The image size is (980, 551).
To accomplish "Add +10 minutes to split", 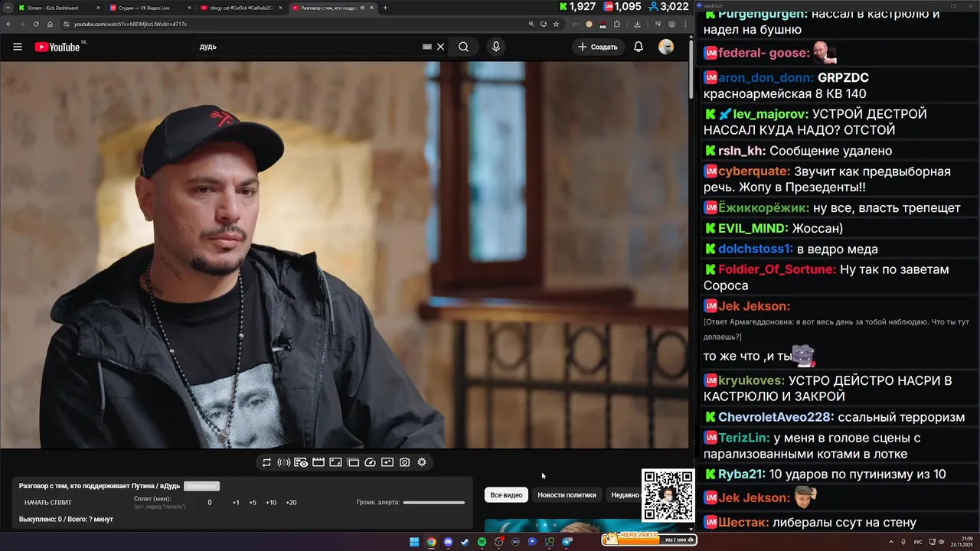I will tap(271, 503).
